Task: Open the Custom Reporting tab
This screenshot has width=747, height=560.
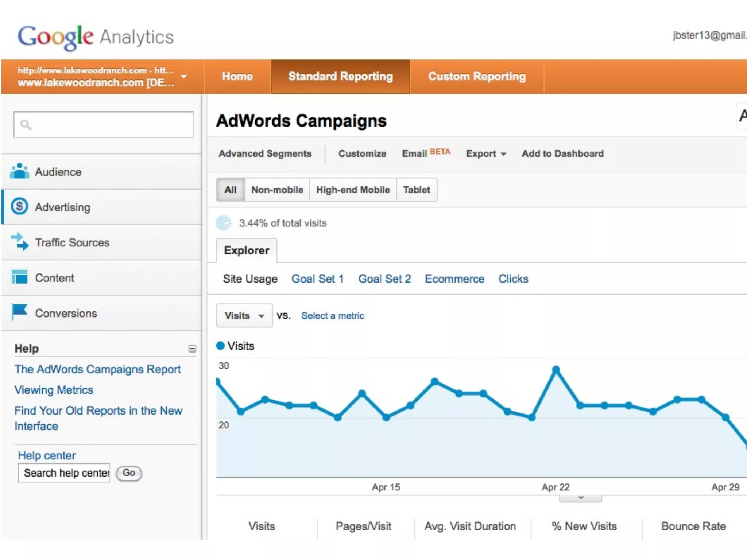Action: click(477, 77)
